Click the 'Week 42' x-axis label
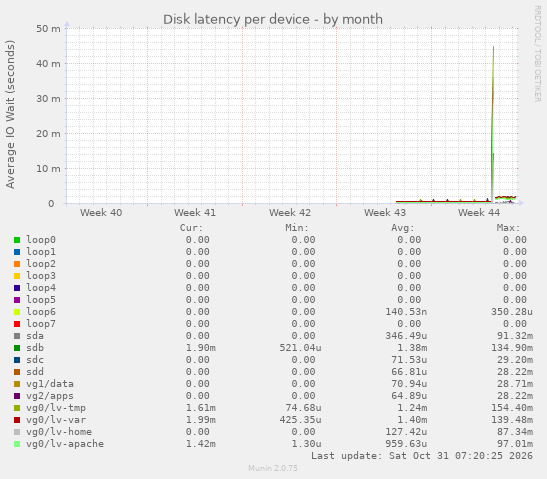 tap(290, 212)
